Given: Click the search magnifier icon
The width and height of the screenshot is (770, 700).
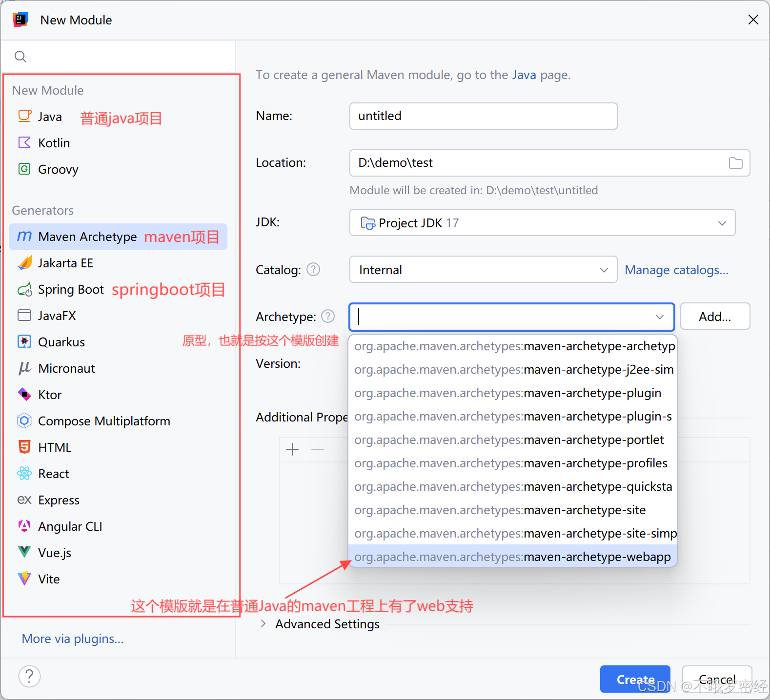Looking at the screenshot, I should [20, 57].
